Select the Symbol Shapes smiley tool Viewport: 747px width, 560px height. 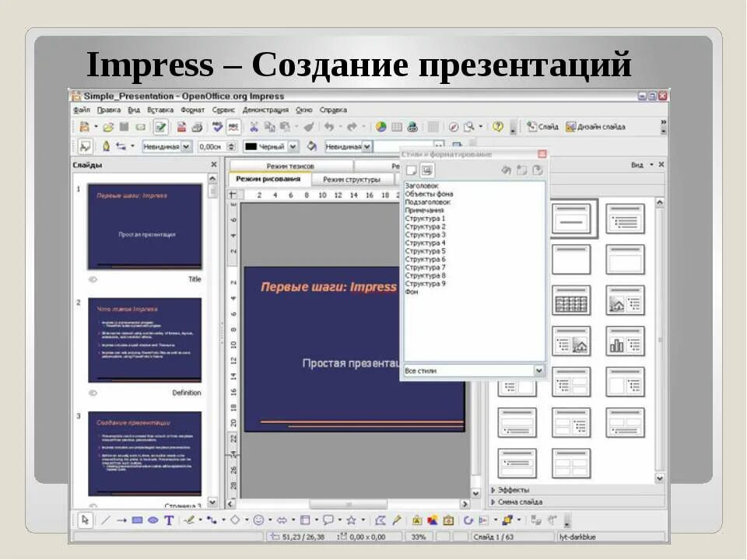pos(258,520)
